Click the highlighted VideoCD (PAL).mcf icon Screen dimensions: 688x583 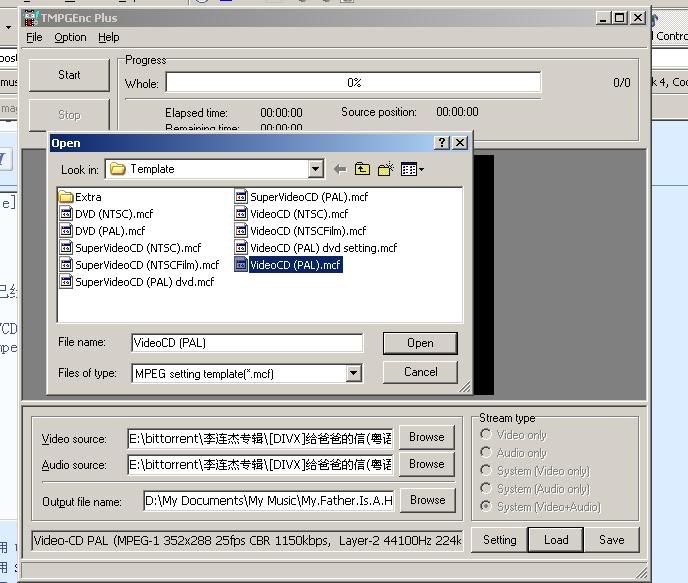point(241,265)
